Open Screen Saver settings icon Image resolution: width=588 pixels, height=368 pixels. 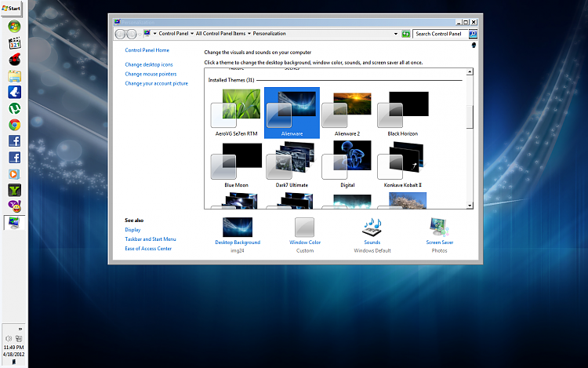pyautogui.click(x=440, y=228)
